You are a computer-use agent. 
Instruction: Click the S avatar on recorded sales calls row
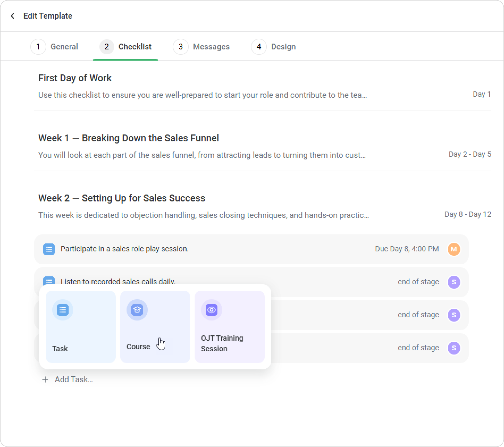pos(454,282)
